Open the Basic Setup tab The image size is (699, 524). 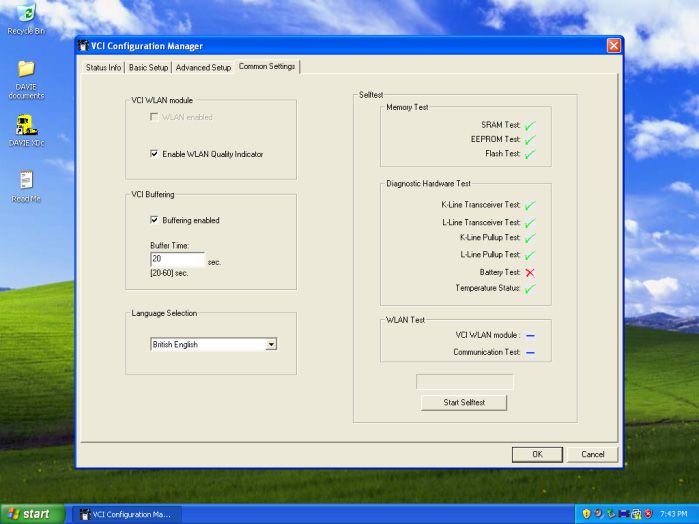click(149, 67)
